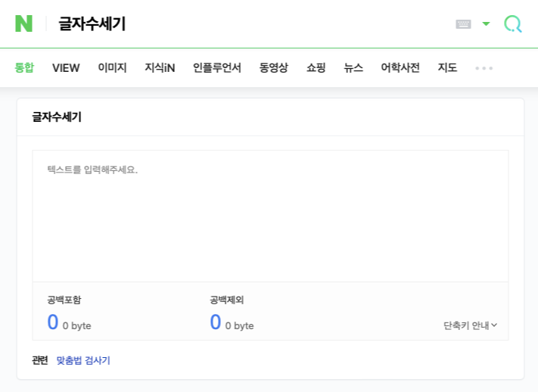Expand the search autocomplete dropdown arrow
538x392 pixels.
486,23
